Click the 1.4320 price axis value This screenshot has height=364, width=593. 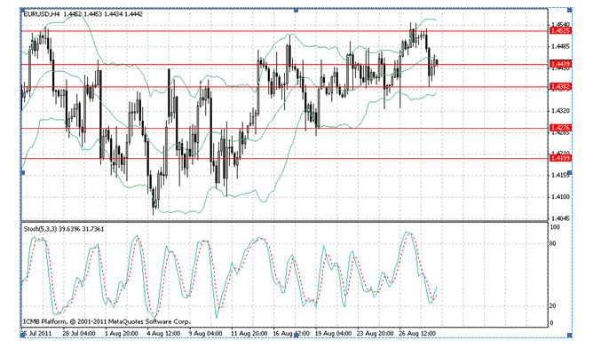coord(560,111)
